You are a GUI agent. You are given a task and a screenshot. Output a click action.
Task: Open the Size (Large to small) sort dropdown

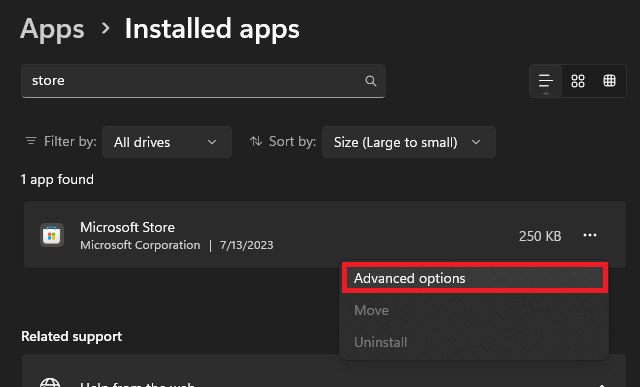pyautogui.click(x=409, y=142)
